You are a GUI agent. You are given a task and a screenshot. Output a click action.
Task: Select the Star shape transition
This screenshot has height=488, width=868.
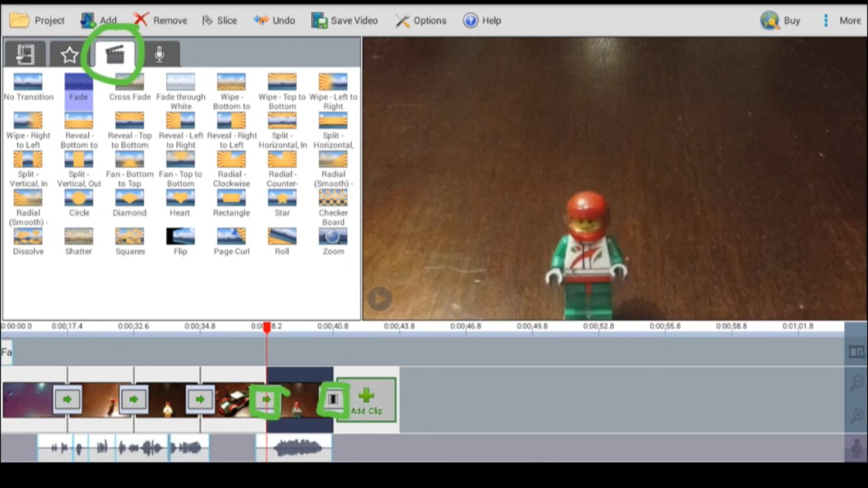pos(282,198)
